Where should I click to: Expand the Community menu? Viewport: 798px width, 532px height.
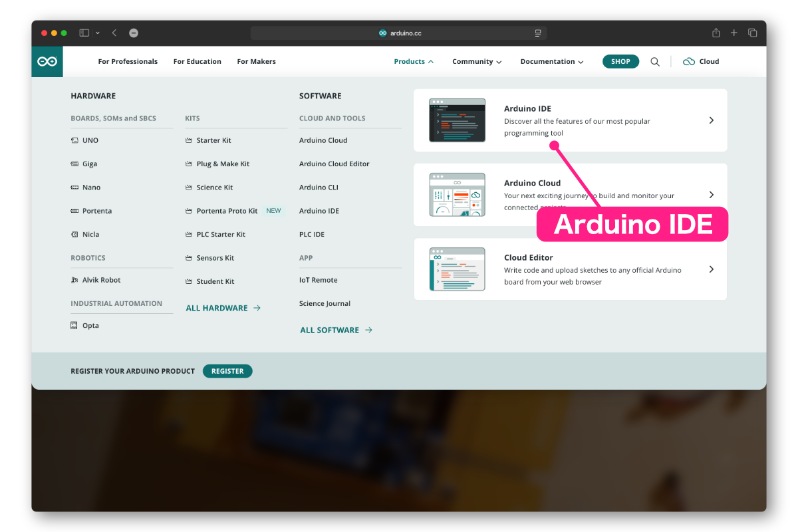pos(477,62)
